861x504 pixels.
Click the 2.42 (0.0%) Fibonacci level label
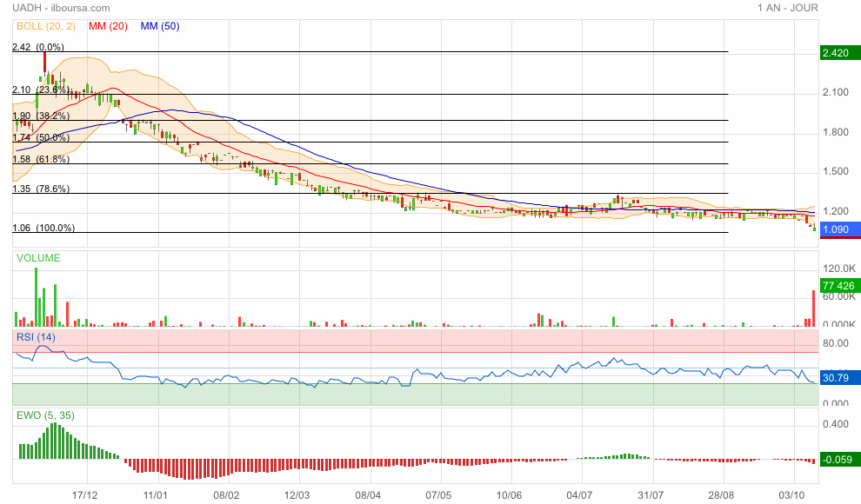(38, 47)
